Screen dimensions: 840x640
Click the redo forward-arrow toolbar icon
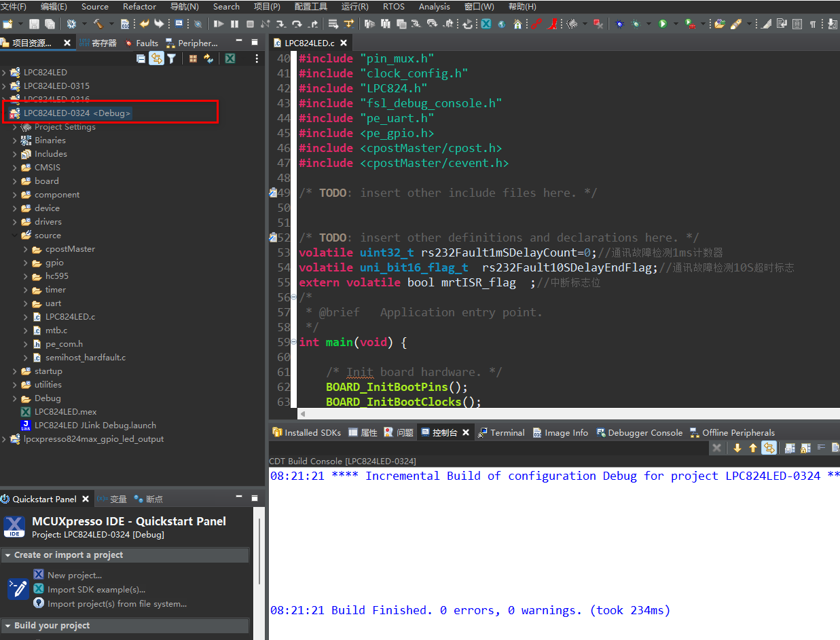click(159, 24)
